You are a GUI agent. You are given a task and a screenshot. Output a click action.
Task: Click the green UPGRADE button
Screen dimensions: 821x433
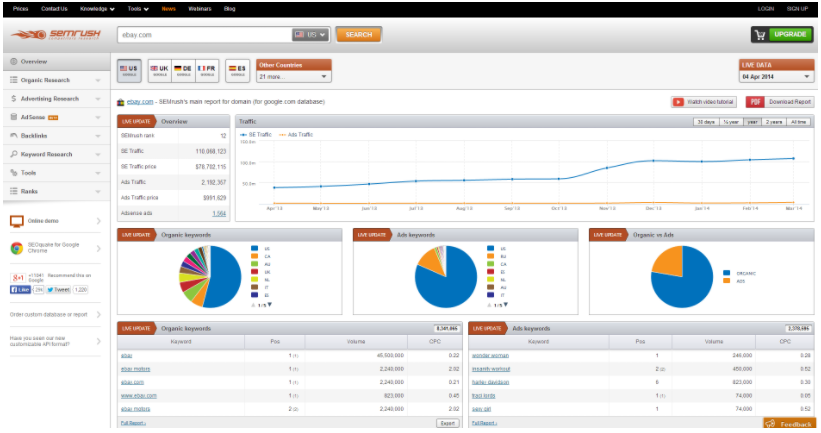pos(790,35)
